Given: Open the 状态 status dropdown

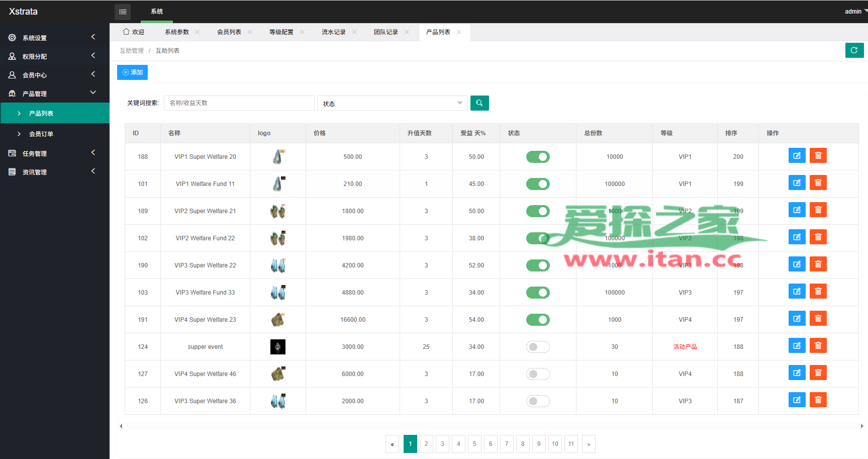Looking at the screenshot, I should pyautogui.click(x=392, y=103).
